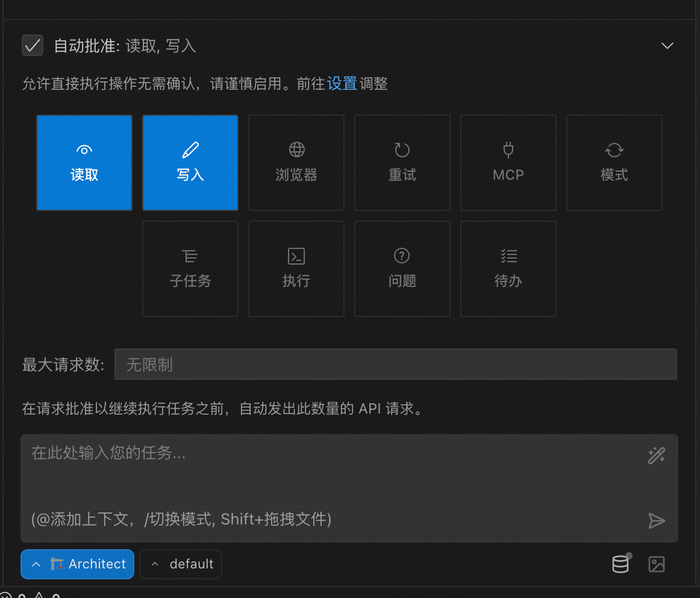700x598 pixels.
Task: Enable the 浏览器 browser auto-approval tile
Action: 296,163
